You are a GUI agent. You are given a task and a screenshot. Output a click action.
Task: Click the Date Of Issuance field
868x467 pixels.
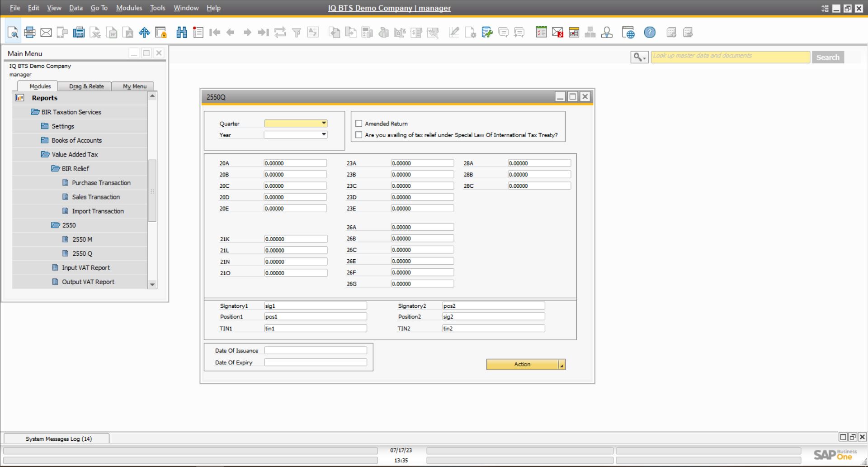[316, 350]
